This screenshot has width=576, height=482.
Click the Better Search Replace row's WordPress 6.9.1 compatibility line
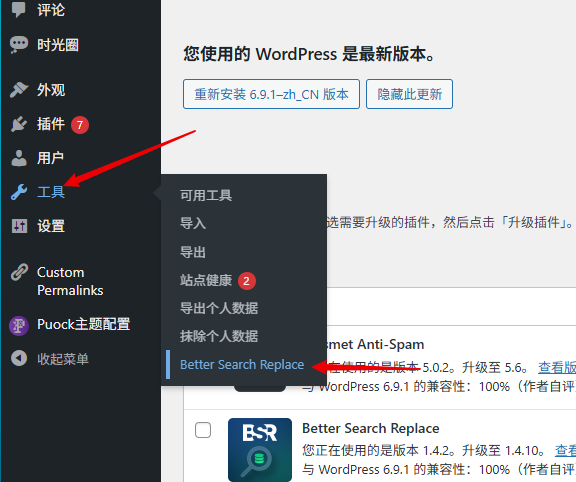(x=439, y=469)
